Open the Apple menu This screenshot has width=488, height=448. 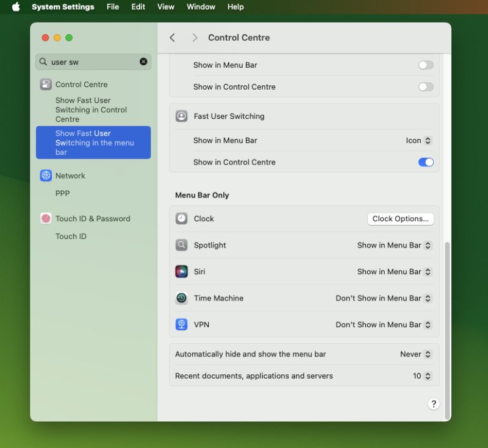pos(16,7)
